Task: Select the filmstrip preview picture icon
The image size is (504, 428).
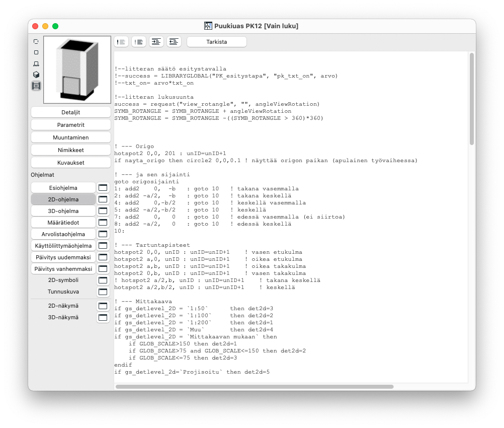Action: click(x=36, y=86)
